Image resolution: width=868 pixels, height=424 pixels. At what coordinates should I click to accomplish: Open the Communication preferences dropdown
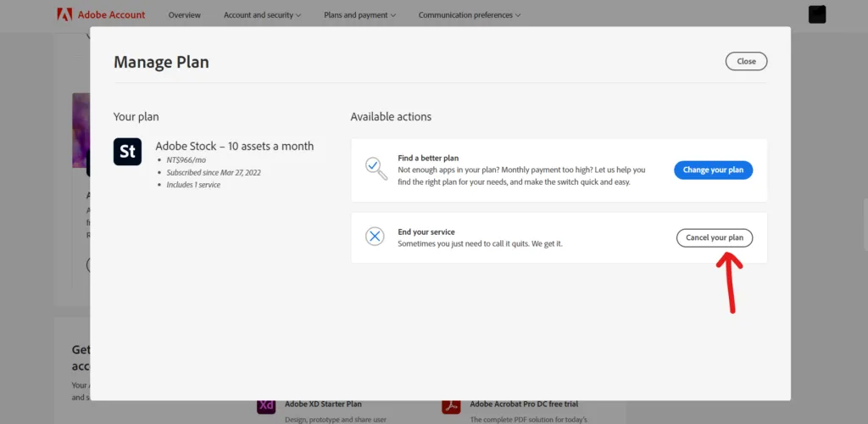click(x=470, y=15)
